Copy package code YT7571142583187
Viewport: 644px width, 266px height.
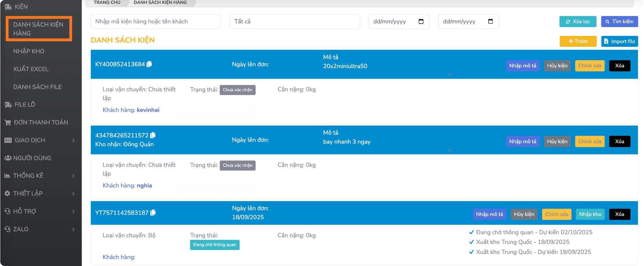(x=153, y=213)
